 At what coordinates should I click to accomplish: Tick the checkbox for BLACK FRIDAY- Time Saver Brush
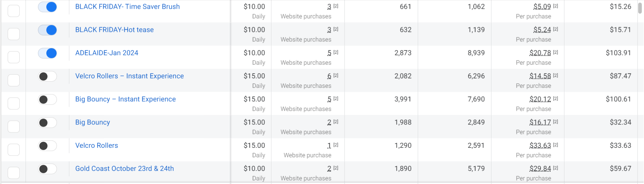[x=14, y=11]
